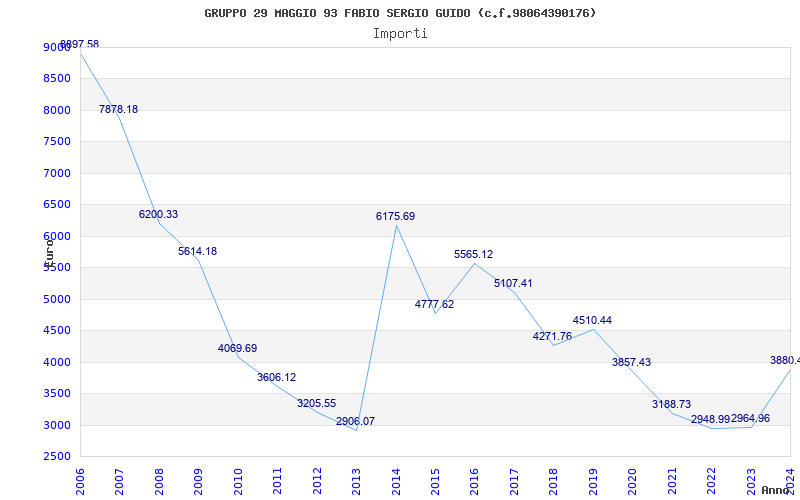Click the Euro y-axis title
This screenshot has height=500, width=800.
[x=49, y=253]
